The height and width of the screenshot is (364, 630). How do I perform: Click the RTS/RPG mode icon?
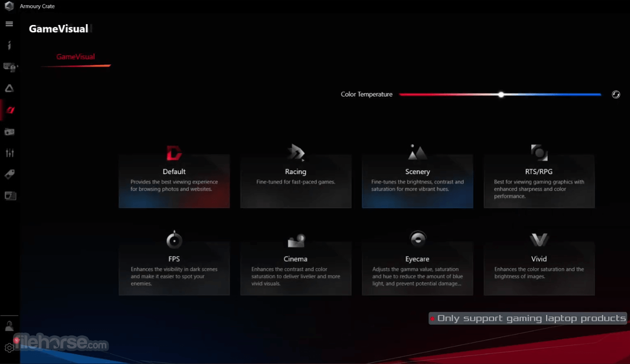pos(539,152)
